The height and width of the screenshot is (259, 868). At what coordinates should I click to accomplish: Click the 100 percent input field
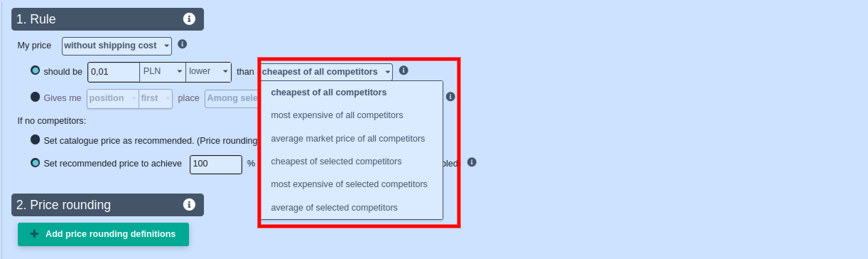click(216, 164)
